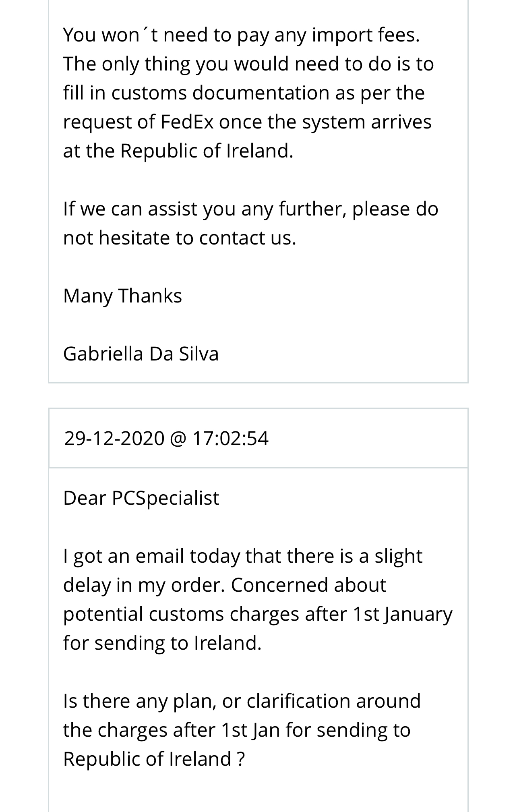Click the sentence about no import fees

tap(242, 35)
